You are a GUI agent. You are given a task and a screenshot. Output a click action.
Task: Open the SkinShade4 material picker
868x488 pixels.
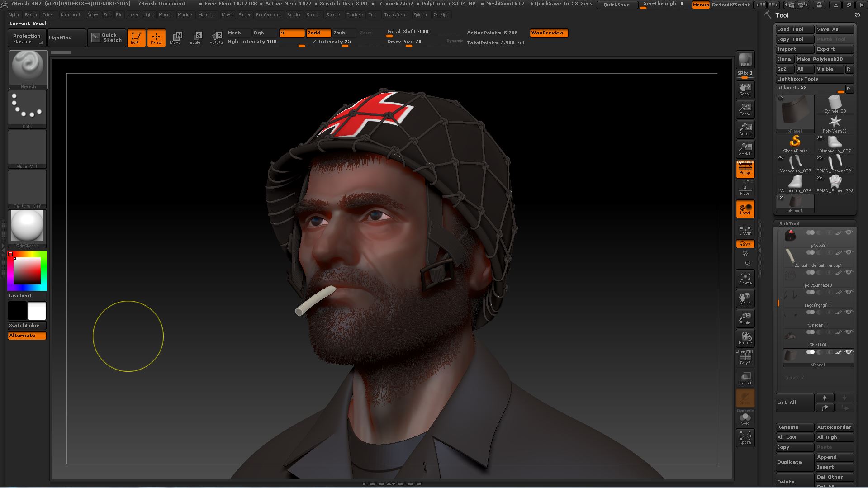point(27,228)
